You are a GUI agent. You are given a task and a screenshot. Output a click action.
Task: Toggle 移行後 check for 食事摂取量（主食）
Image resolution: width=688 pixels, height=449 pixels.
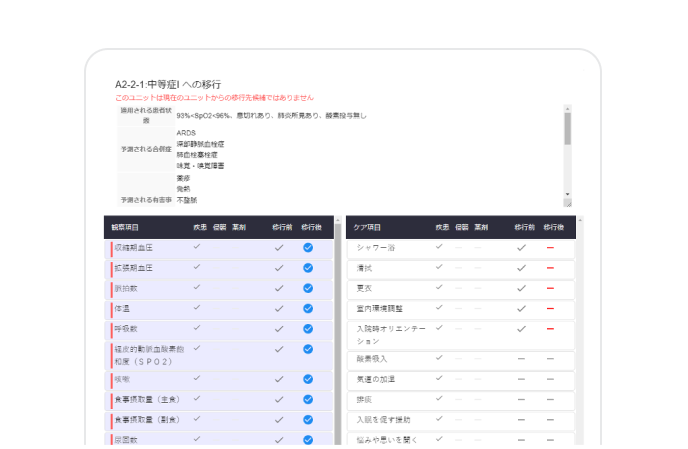coord(308,399)
